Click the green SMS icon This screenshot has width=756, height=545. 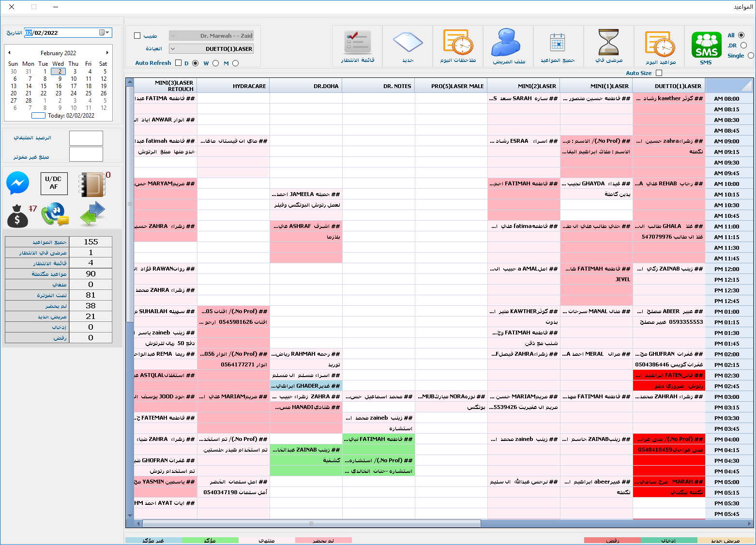point(707,45)
